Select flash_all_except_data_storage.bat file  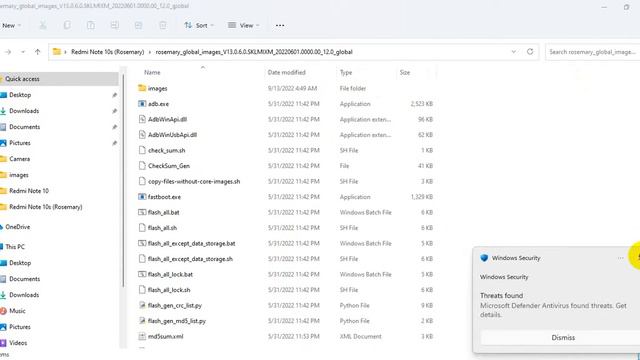pos(191,243)
